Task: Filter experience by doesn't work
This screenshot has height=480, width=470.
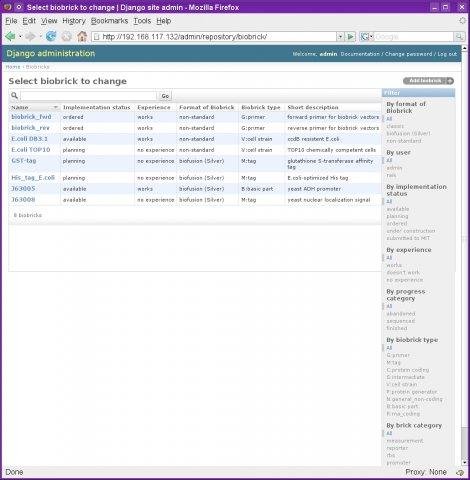Action: [x=403, y=273]
